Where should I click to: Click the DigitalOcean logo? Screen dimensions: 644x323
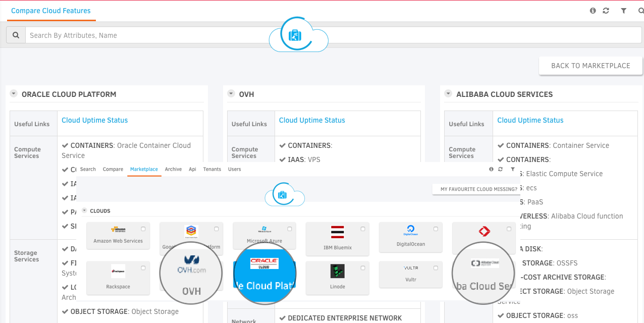click(410, 231)
